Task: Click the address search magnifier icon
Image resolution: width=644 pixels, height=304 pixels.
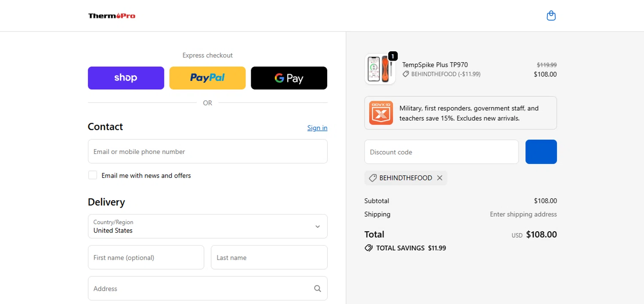Action: (317, 289)
